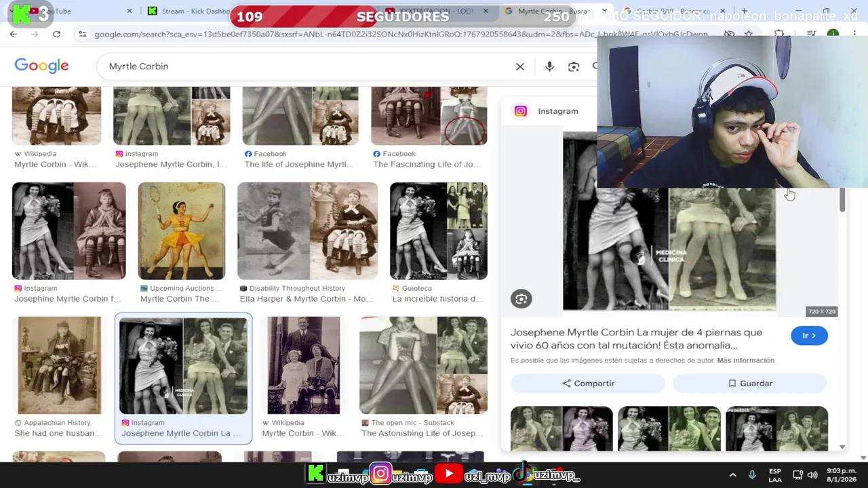Image resolution: width=868 pixels, height=488 pixels.
Task: Switch ESP LAA keyboard language indicator
Action: [x=775, y=475]
